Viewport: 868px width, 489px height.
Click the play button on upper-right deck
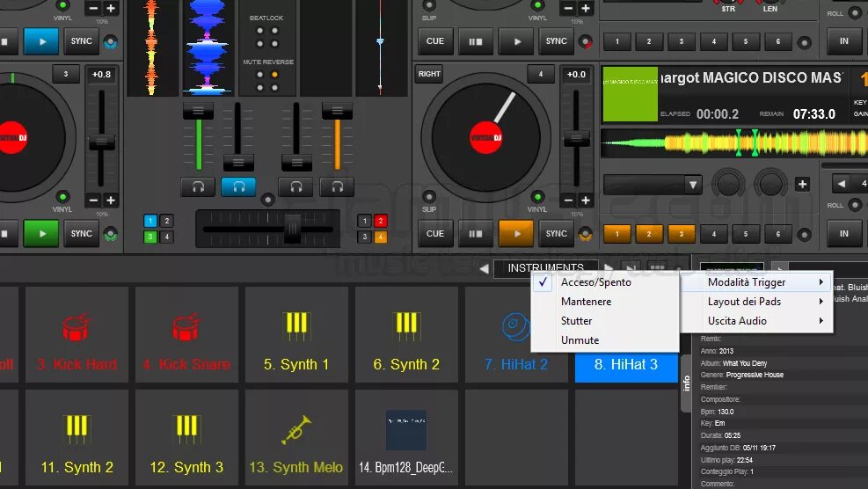[516, 41]
